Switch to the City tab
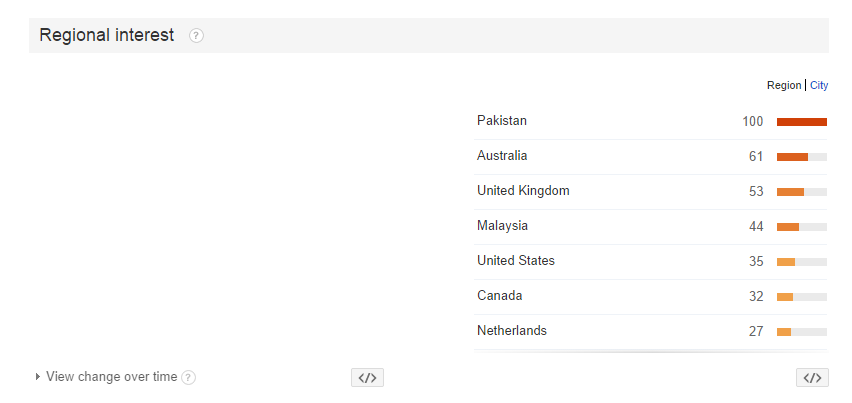 [819, 85]
